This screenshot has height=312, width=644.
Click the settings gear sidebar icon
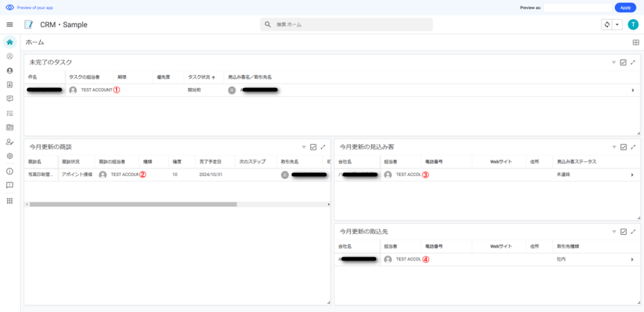(9, 156)
